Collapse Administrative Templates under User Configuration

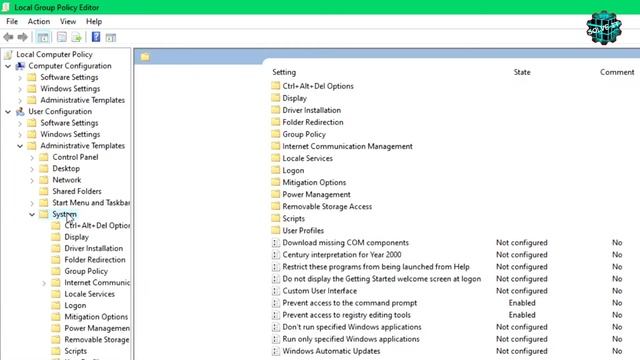[x=20, y=146]
